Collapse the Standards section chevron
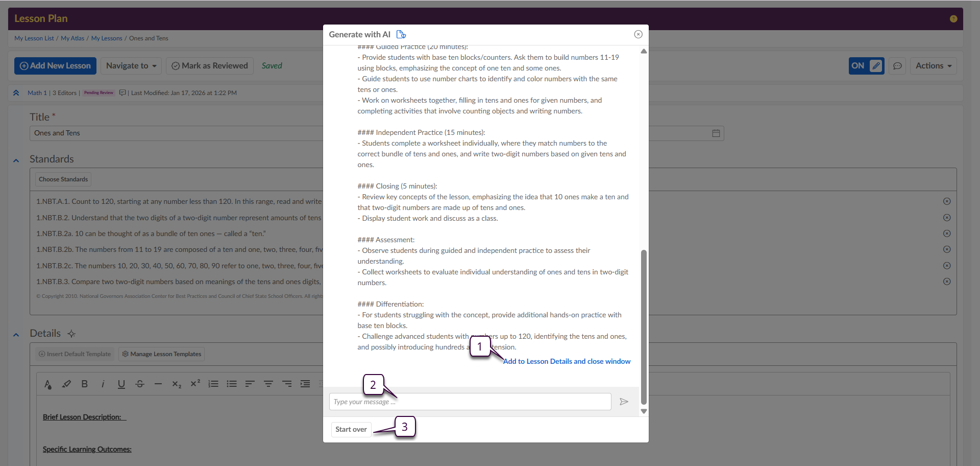Viewport: 980px width, 466px height. [16, 160]
